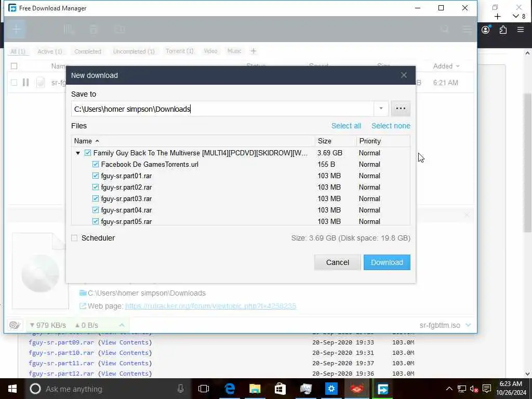Sort files by the Size column header
The height and width of the screenshot is (399, 532).
click(336, 141)
